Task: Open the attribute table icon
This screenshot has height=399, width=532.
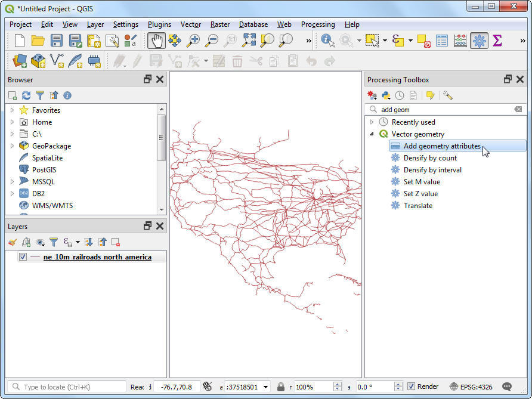Action: 442,41
